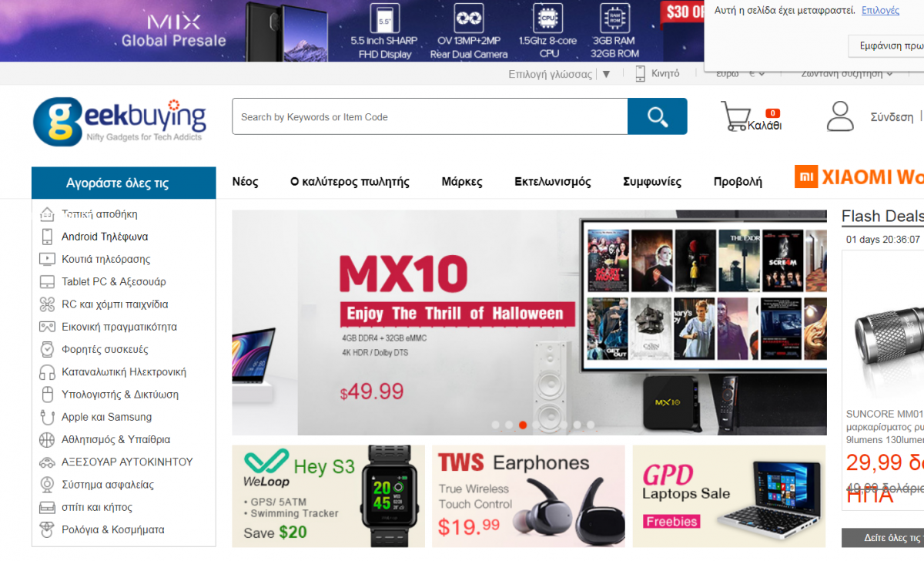Open the Μάρκες menu item

462,182
